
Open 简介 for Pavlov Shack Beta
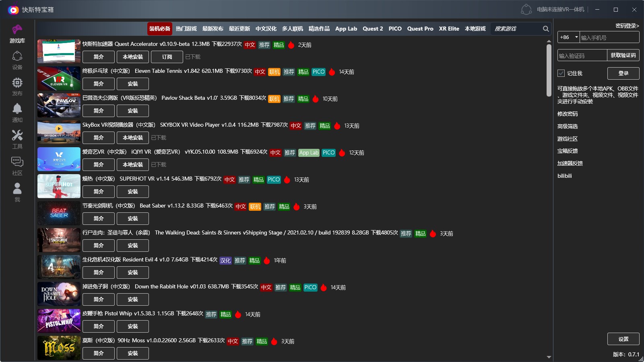click(99, 111)
